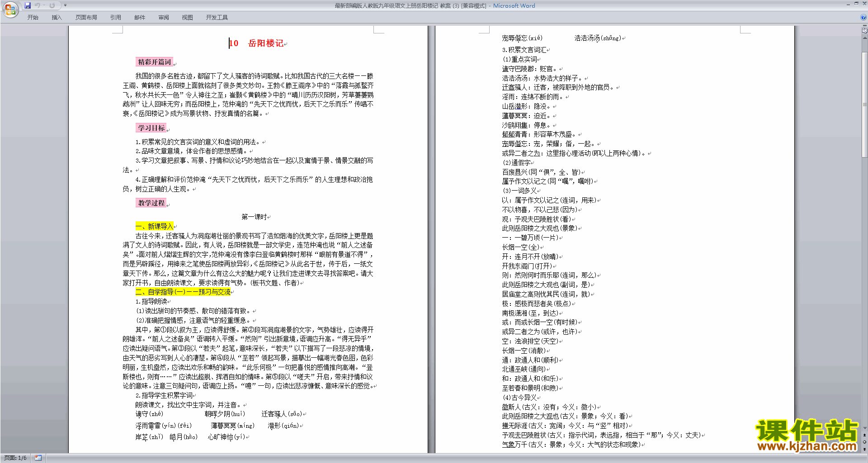Toggle the ruler view icon
This screenshot has height=463, width=868.
coord(865,31)
